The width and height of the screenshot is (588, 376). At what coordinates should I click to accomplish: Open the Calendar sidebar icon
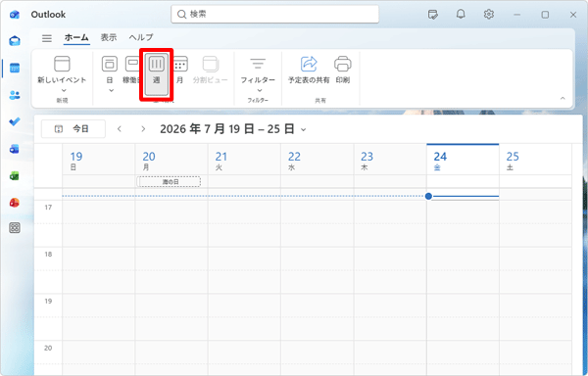click(15, 69)
